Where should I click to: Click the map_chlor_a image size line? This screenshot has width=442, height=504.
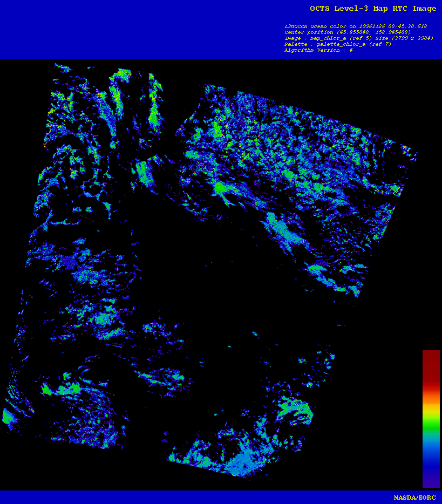358,38
